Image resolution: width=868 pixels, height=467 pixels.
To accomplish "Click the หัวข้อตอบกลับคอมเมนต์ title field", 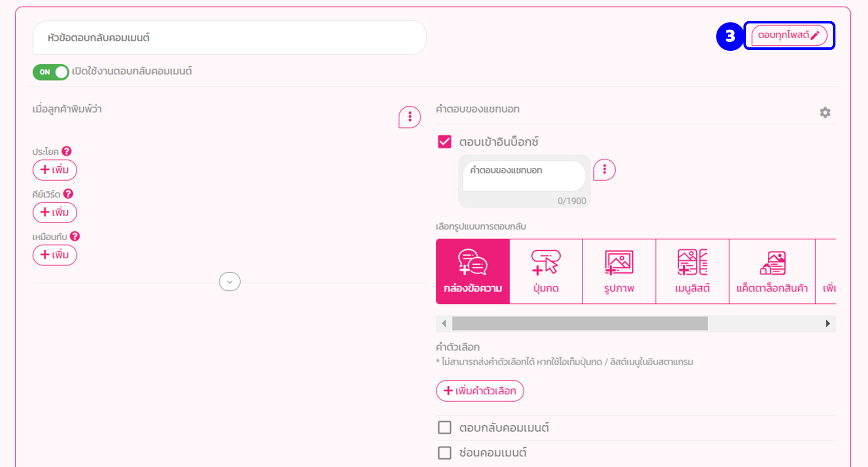I will tap(229, 38).
